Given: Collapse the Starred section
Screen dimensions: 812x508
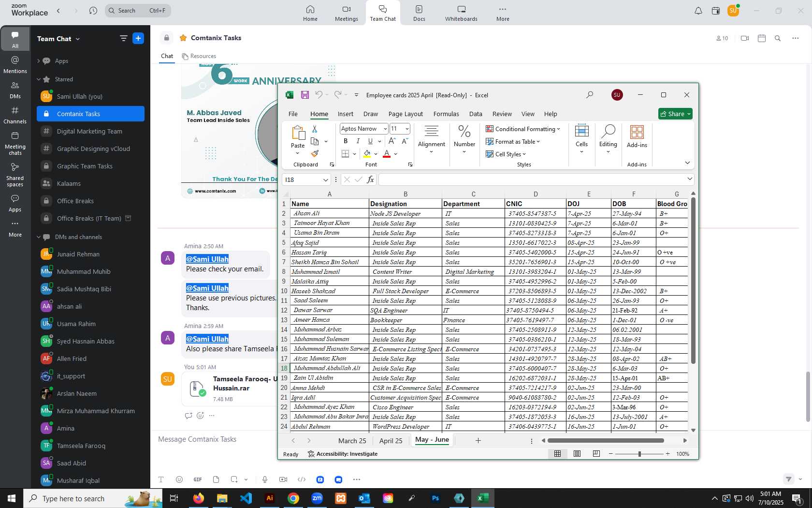Looking at the screenshot, I should click(39, 79).
